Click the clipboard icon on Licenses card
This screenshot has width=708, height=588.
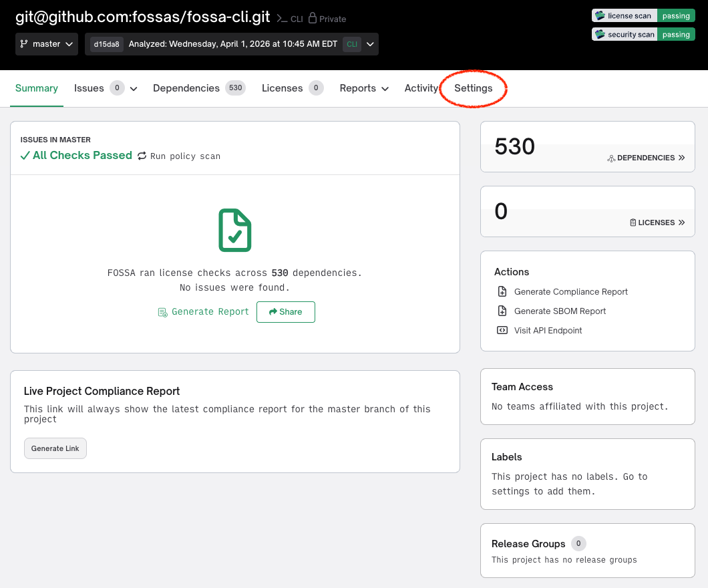point(633,223)
